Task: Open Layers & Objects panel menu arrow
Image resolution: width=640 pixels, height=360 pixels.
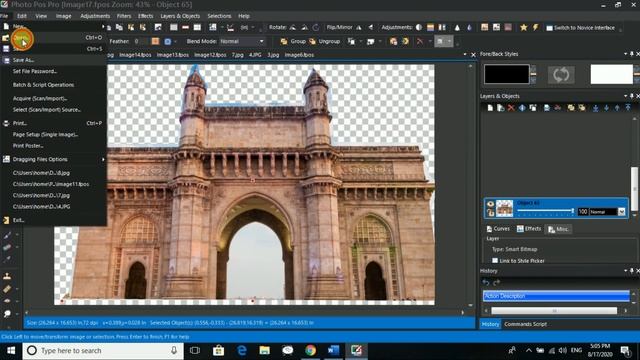Action: (625, 96)
